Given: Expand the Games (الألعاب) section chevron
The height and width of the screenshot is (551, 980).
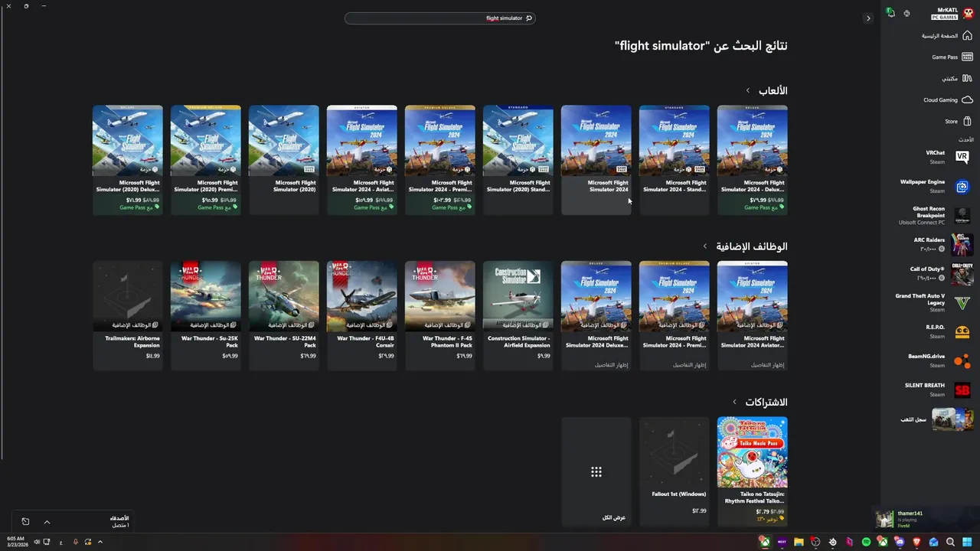Looking at the screenshot, I should [x=748, y=91].
